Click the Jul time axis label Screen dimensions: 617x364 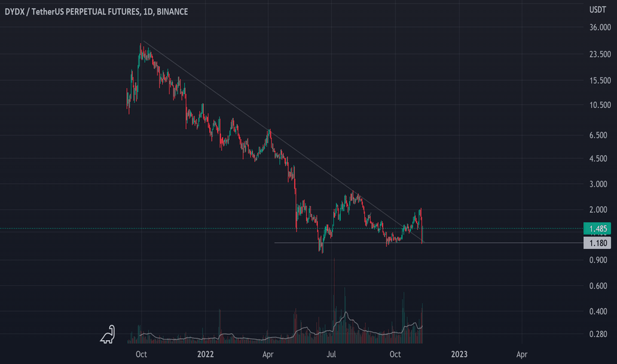(x=331, y=354)
